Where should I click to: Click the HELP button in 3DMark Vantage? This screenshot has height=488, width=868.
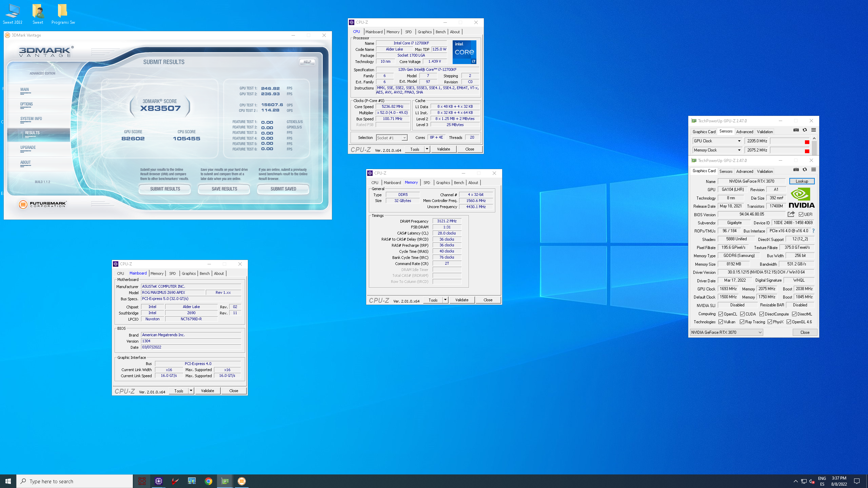[307, 62]
